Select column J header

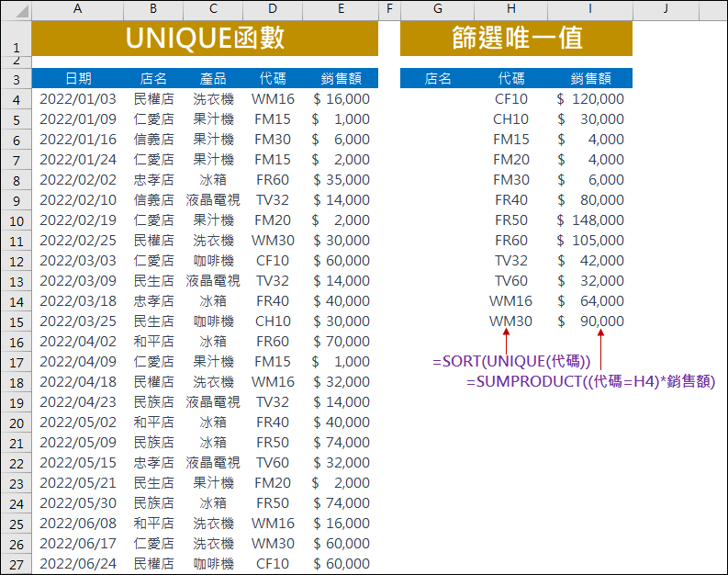point(666,8)
